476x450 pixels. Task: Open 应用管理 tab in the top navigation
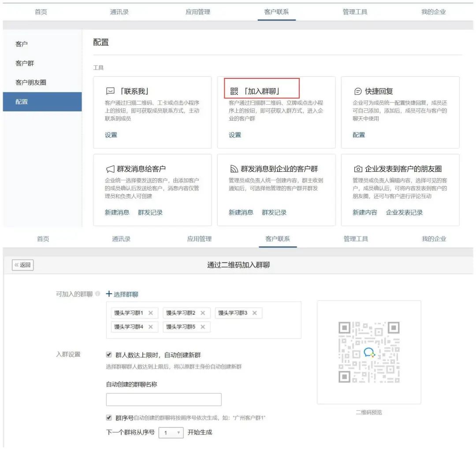pos(198,12)
